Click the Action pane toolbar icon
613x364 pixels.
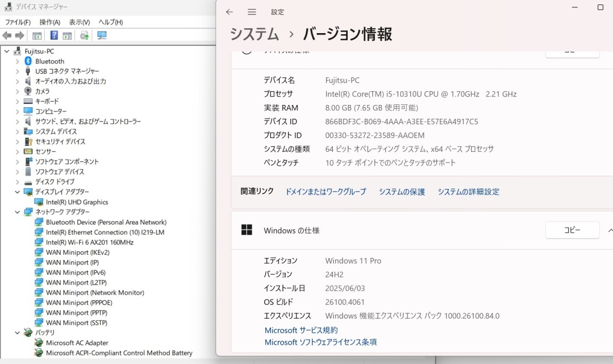coord(67,35)
